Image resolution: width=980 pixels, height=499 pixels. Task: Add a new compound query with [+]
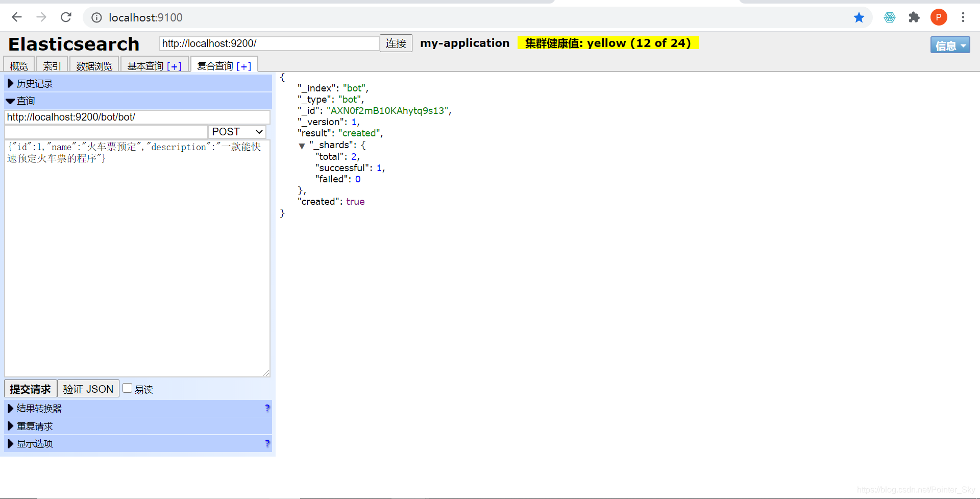point(243,66)
